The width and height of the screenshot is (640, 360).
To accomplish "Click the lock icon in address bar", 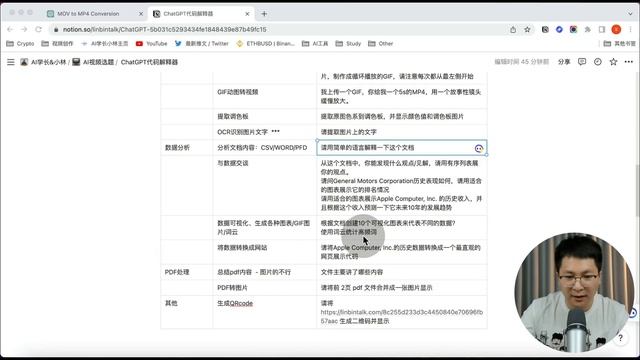I will (56, 29).
